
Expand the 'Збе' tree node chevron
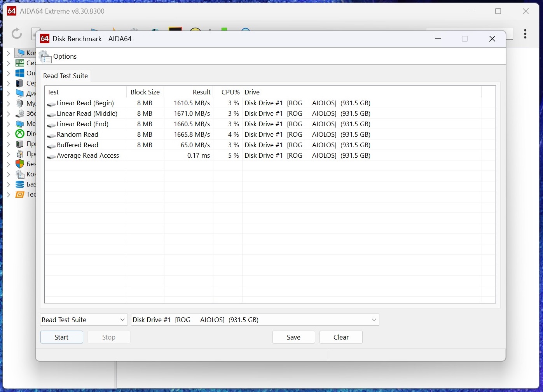coord(9,113)
